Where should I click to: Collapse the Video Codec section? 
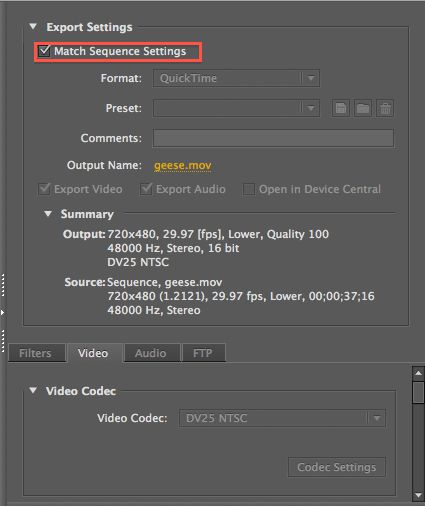pyautogui.click(x=33, y=390)
